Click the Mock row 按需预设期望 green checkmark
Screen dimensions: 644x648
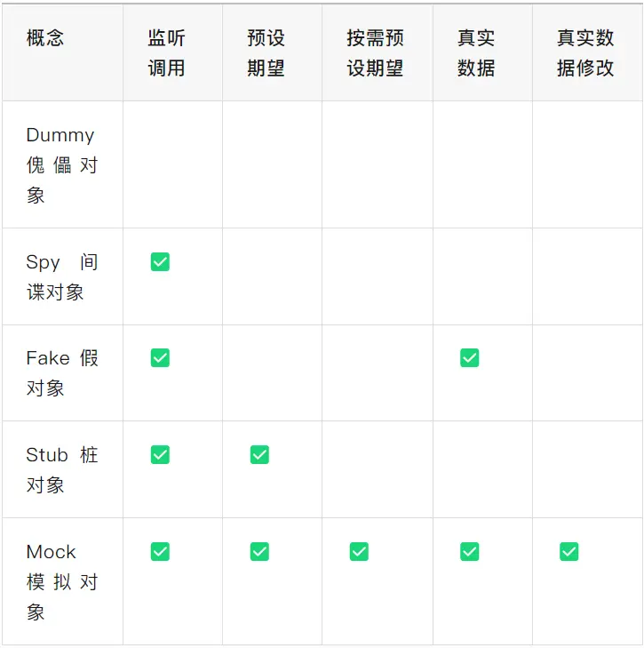pyautogui.click(x=359, y=551)
